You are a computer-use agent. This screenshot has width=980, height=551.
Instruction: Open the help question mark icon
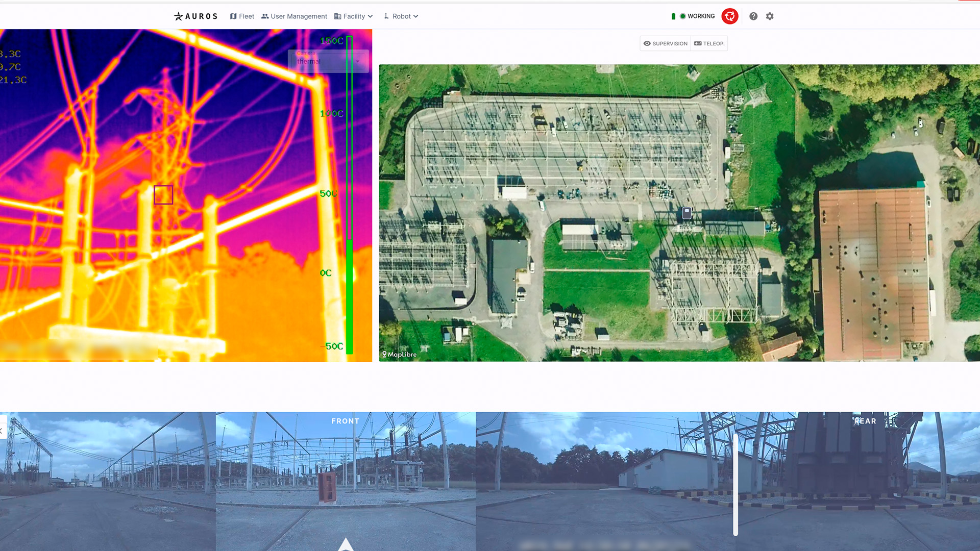click(x=753, y=16)
